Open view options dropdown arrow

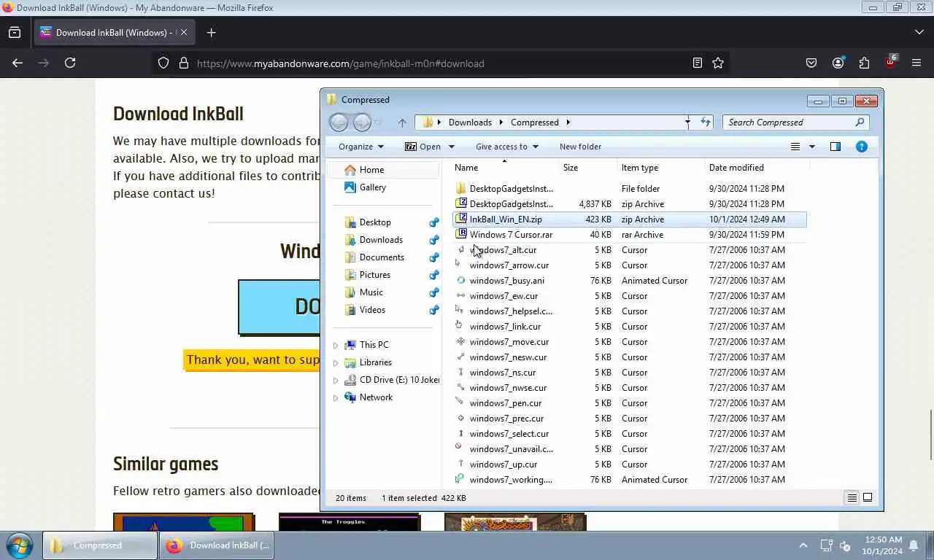point(812,147)
